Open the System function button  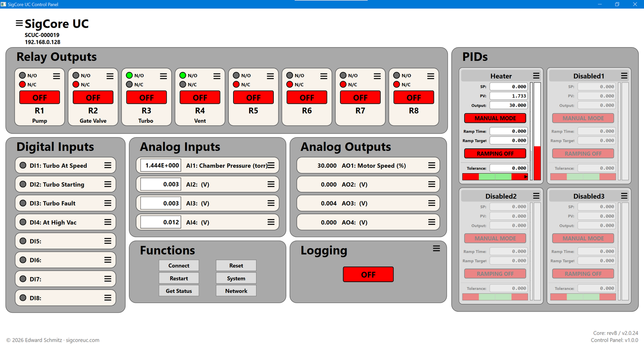236,278
